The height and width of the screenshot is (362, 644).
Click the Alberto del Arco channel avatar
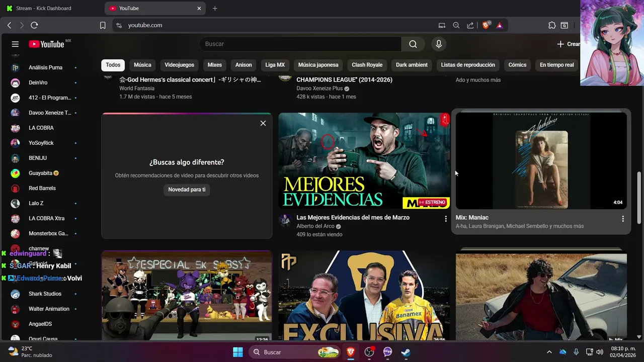pos(285,220)
